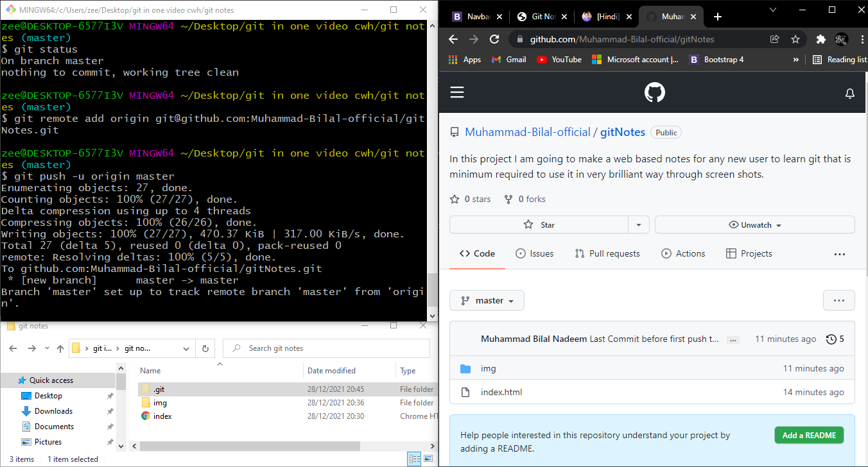
Task: Open repository file actions ellipsis button
Action: 839,300
